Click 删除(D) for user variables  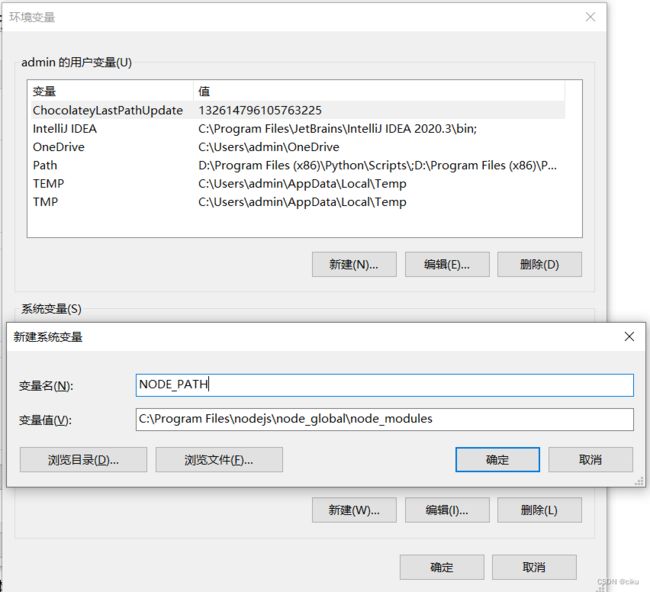[539, 264]
